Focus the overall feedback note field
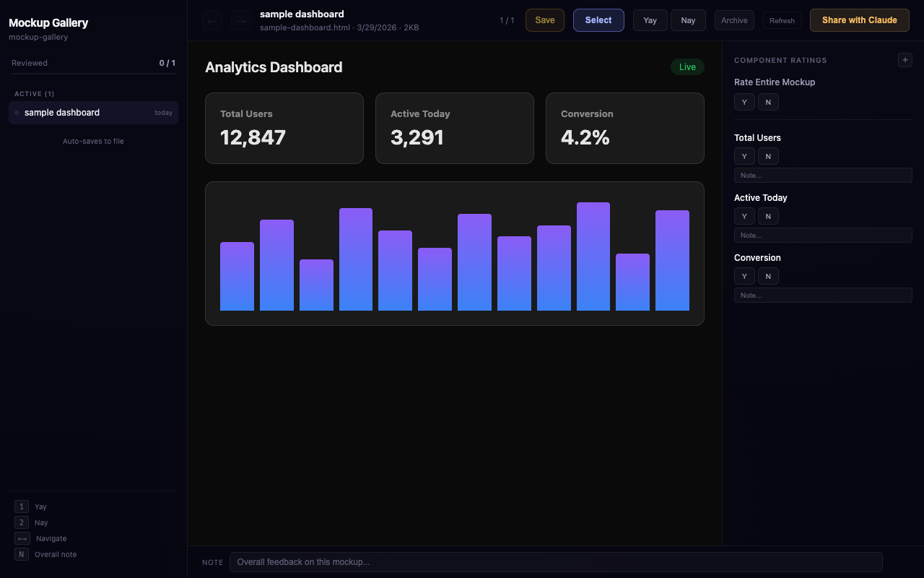 555,562
